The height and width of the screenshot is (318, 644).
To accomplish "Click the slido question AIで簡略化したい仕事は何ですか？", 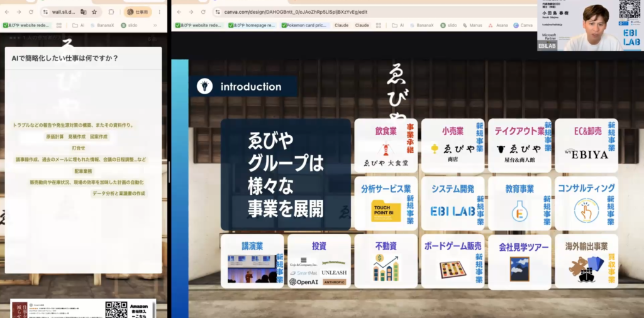I will [65, 58].
